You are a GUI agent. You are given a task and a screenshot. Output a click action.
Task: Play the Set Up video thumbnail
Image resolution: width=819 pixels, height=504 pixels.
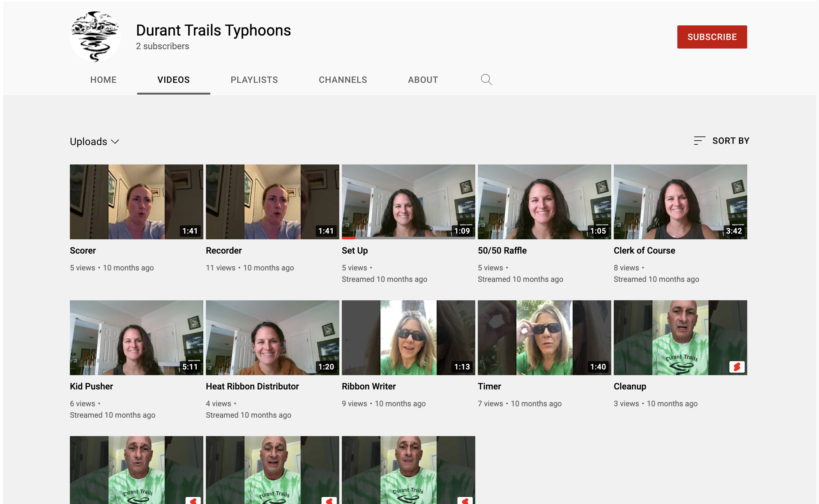408,202
